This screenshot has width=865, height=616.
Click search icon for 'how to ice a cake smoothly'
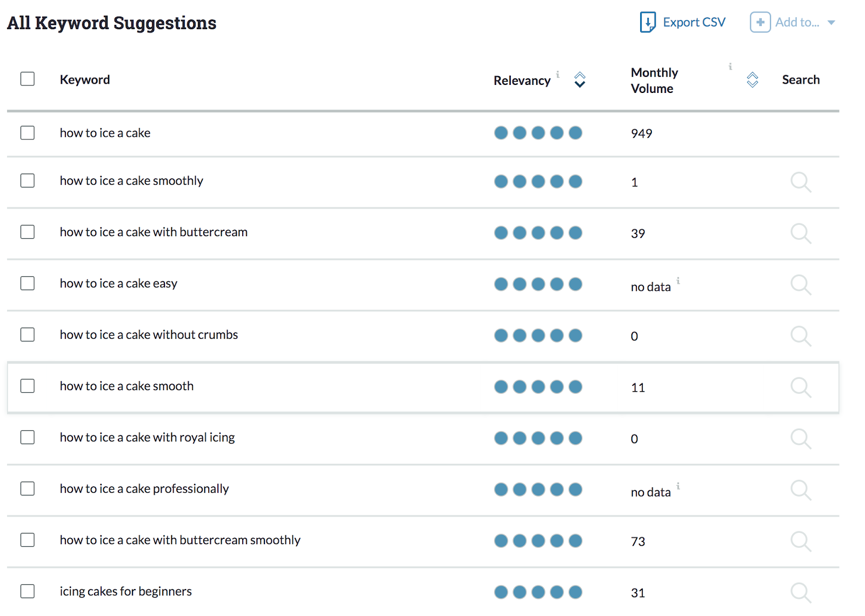click(x=800, y=182)
